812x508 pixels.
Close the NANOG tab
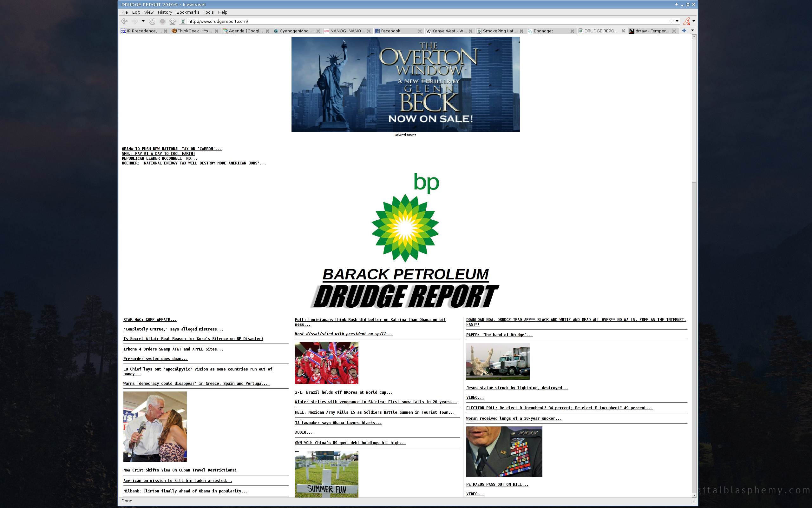click(x=369, y=31)
